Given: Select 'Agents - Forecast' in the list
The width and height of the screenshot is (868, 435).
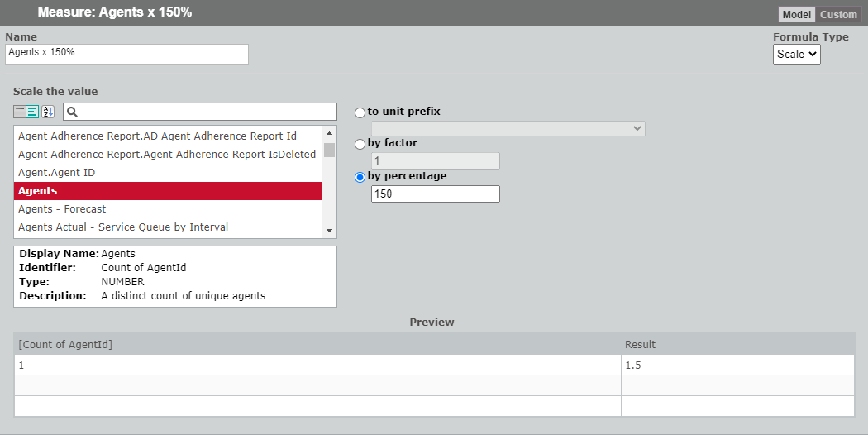Looking at the screenshot, I should [x=62, y=209].
